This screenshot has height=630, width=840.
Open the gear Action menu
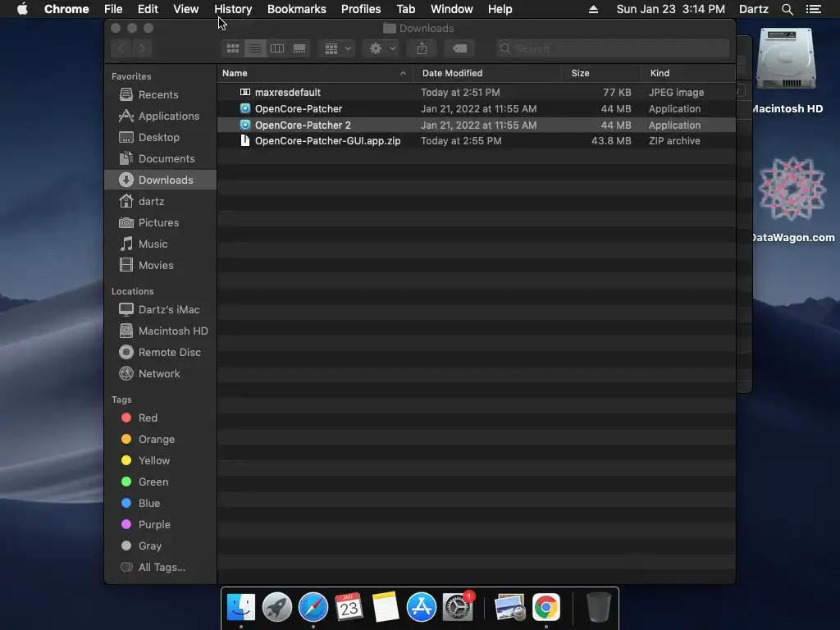(381, 48)
